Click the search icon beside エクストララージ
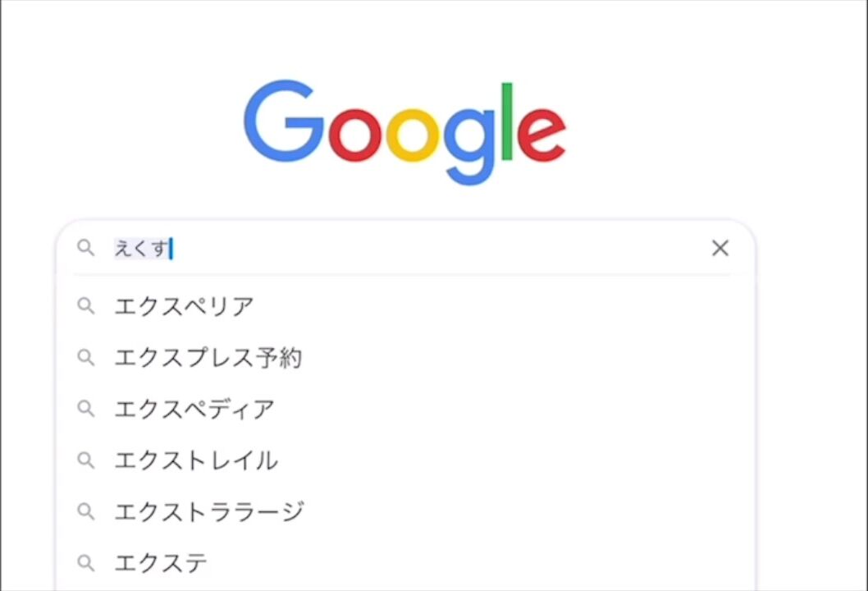Screen dimensions: 868x591 [x=85, y=511]
